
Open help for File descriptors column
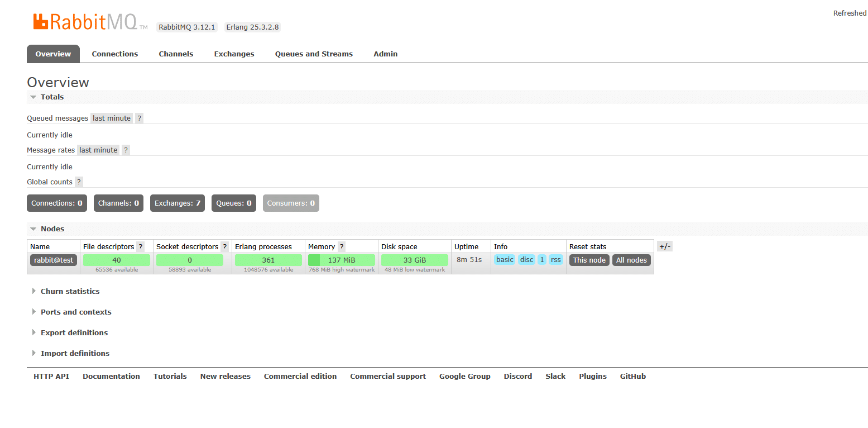140,246
